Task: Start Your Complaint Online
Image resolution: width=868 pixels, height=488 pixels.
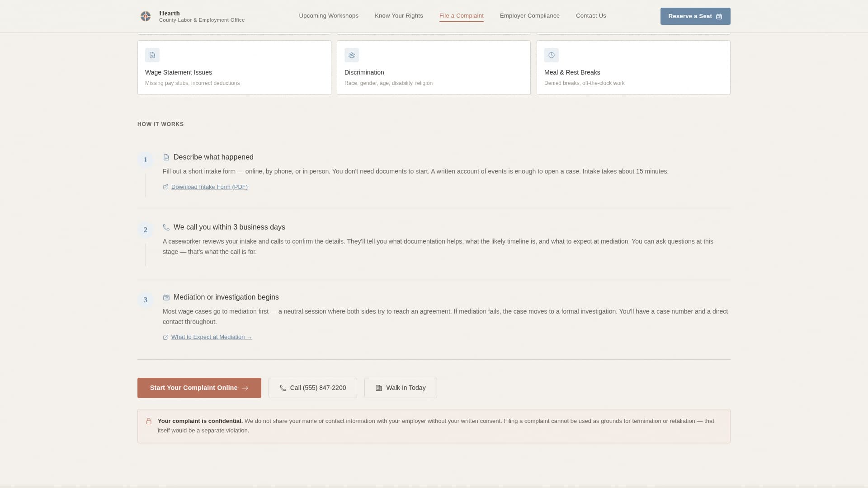Action: (x=199, y=388)
